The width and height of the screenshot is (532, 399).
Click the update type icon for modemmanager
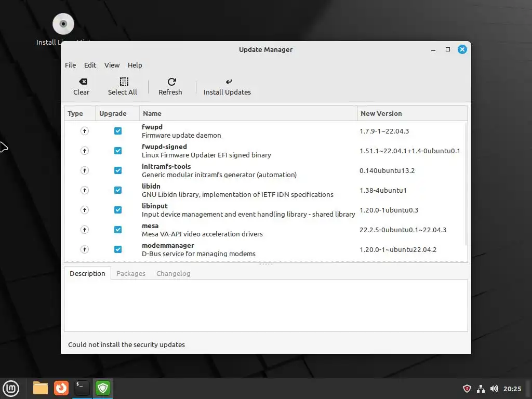(85, 249)
